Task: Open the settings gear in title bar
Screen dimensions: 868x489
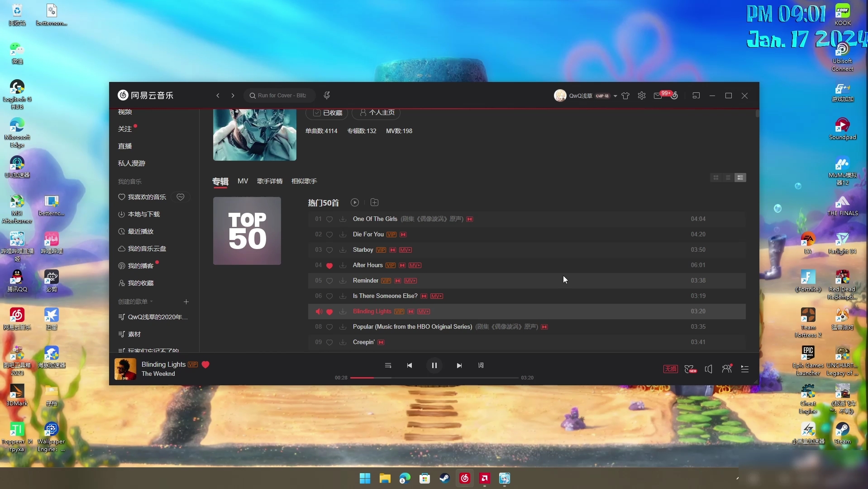Action: (641, 96)
